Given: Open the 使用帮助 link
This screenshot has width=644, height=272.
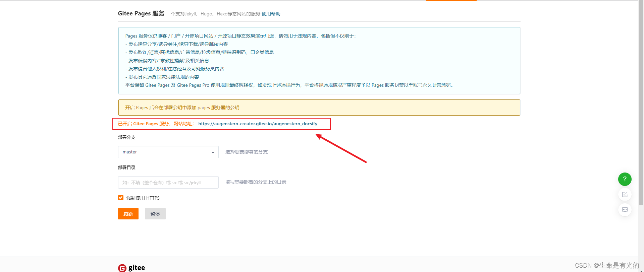Looking at the screenshot, I should click(x=271, y=14).
